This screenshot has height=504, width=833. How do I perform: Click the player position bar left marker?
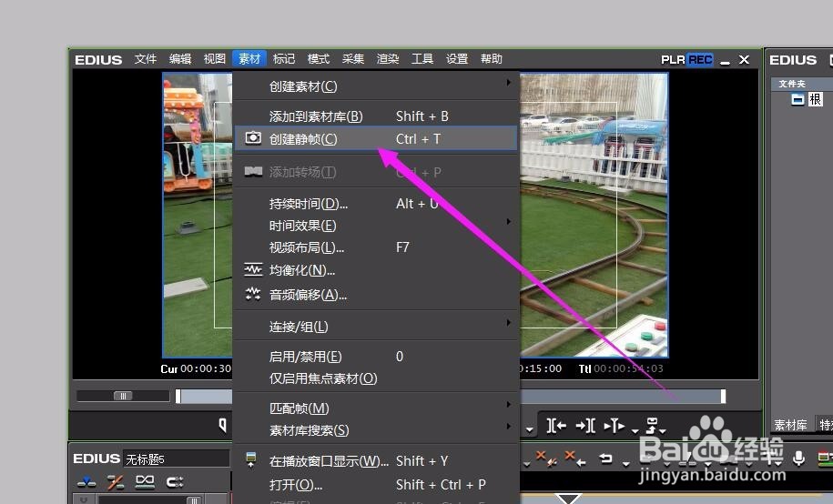178,396
